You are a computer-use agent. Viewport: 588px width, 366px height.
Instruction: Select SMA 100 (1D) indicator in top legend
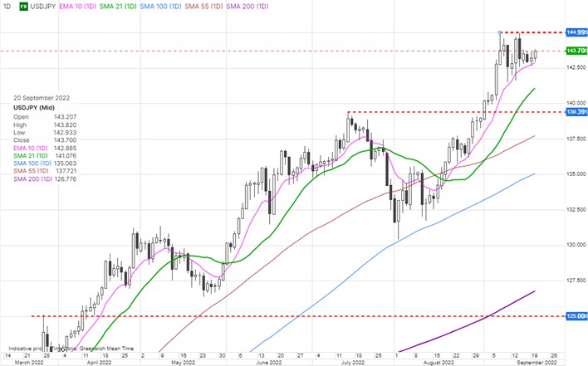[x=160, y=7]
